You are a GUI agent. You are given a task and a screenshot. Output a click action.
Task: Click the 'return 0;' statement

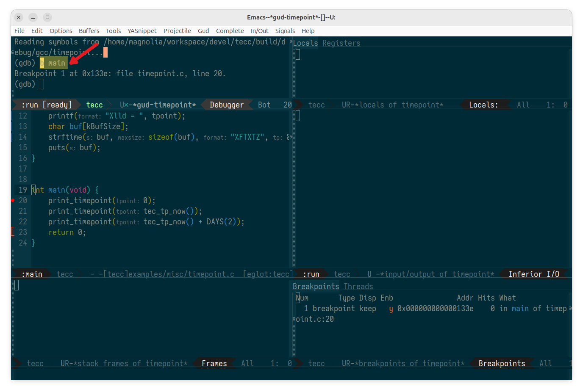[67, 232]
